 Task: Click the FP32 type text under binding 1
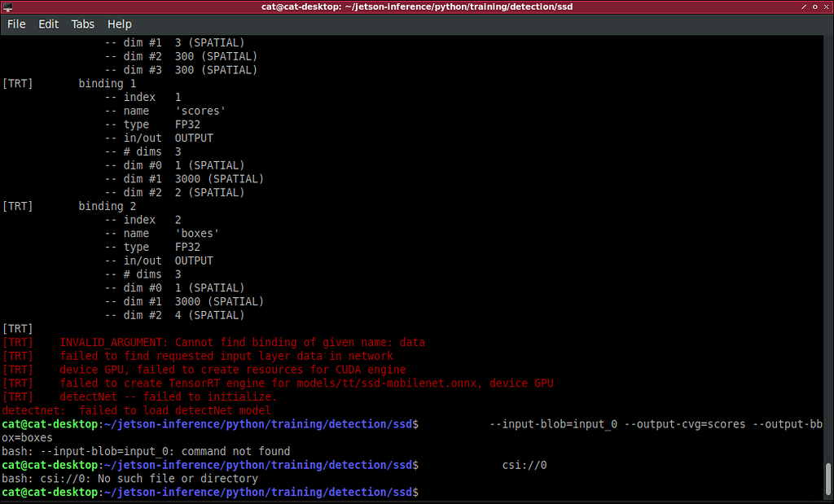coord(187,124)
